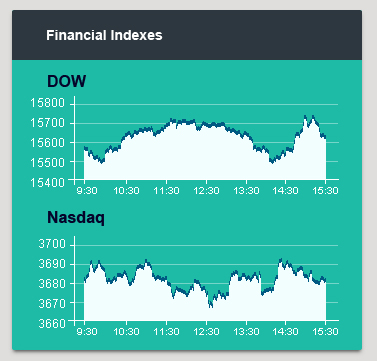The height and width of the screenshot is (361, 377).
Task: Click the 3670 label on Nasdaq axis
Action: pos(52,303)
